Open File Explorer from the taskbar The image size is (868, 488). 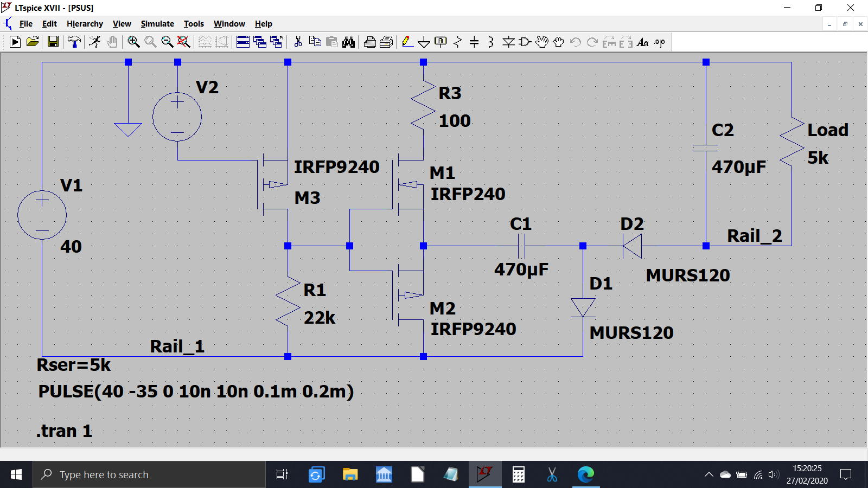[350, 475]
